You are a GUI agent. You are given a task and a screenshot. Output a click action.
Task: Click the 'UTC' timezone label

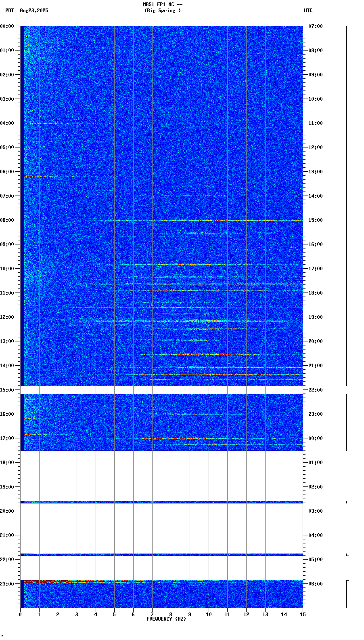(x=308, y=11)
